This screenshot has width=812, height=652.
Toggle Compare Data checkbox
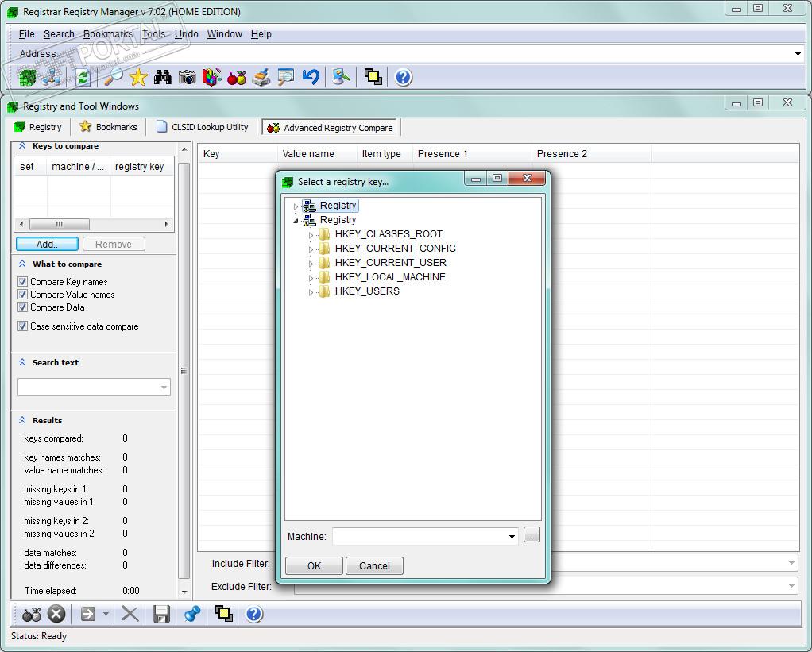coord(22,307)
